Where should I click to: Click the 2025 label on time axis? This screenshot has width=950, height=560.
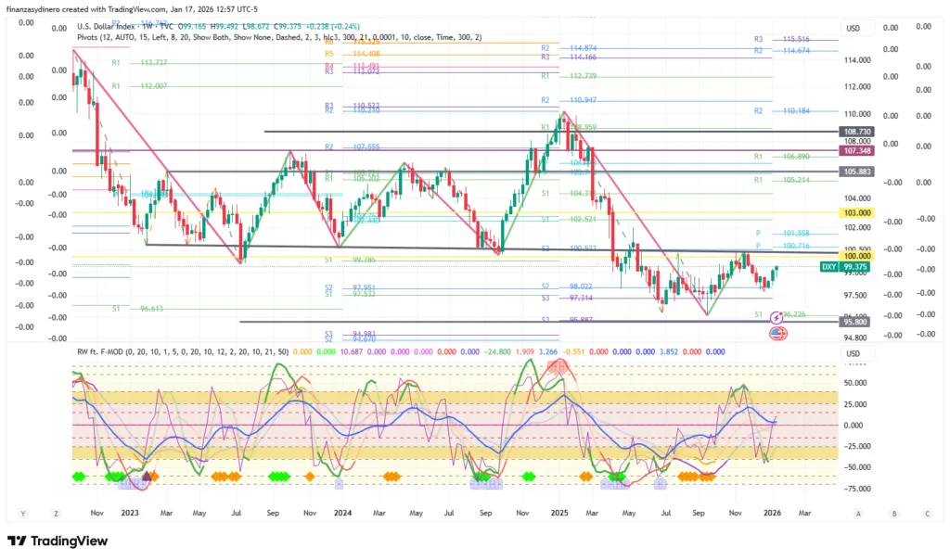[x=558, y=512]
